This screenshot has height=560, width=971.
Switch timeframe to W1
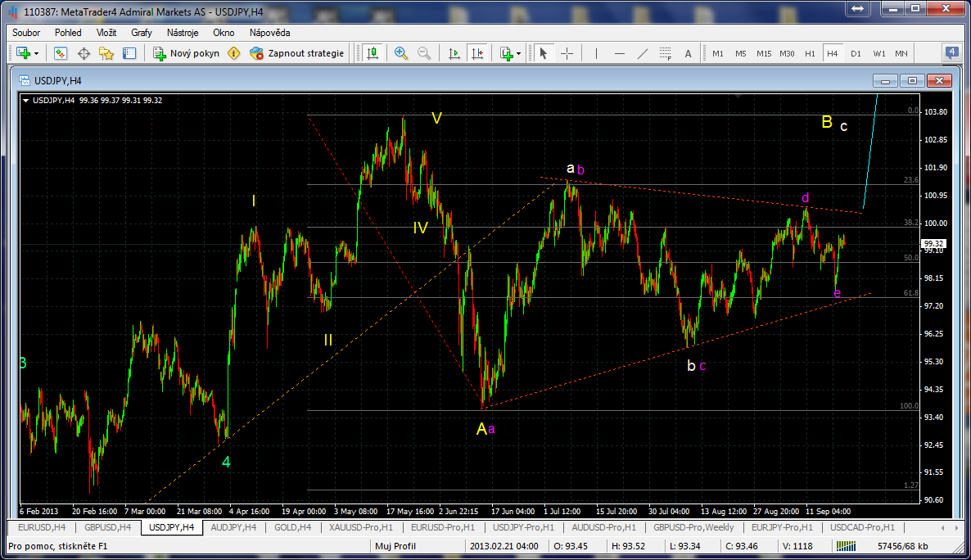[x=878, y=53]
